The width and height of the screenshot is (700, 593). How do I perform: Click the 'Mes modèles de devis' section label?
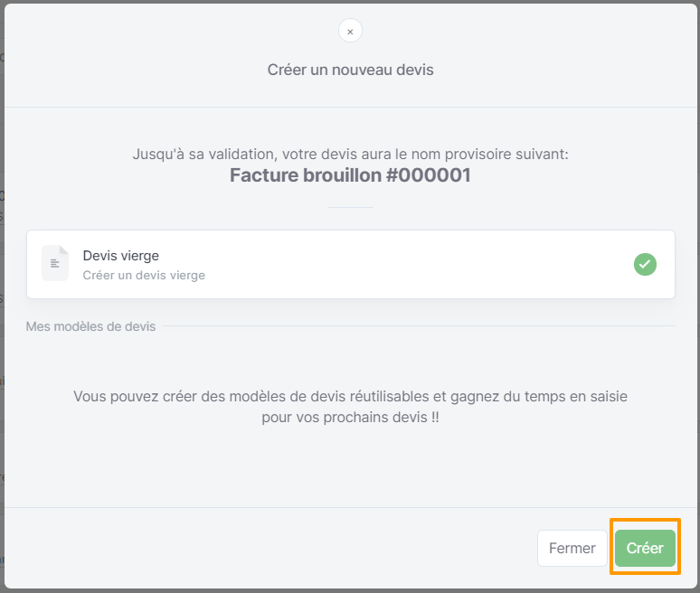tap(90, 326)
